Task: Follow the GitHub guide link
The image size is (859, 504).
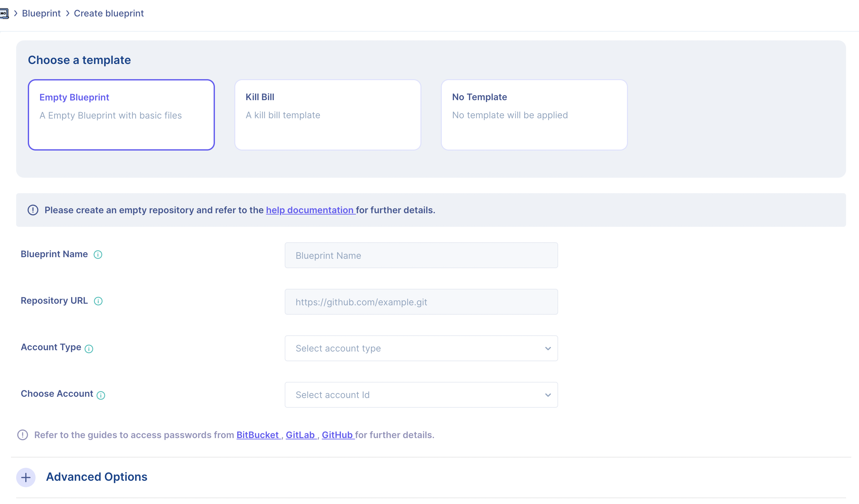Action: (337, 435)
